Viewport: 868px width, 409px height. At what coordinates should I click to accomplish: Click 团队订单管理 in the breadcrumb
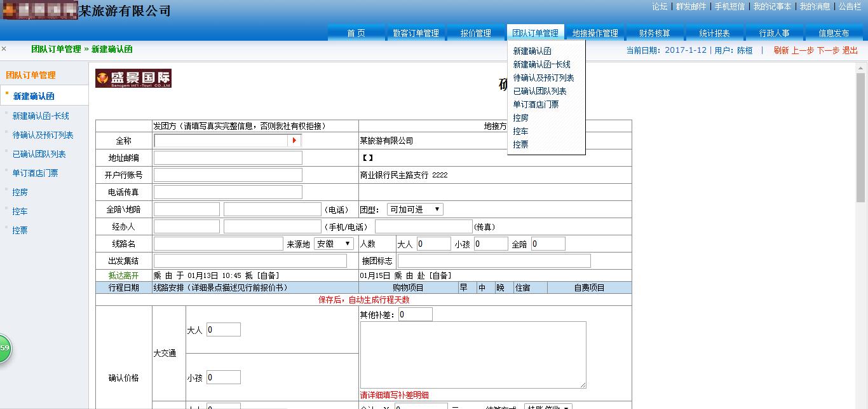(x=56, y=49)
